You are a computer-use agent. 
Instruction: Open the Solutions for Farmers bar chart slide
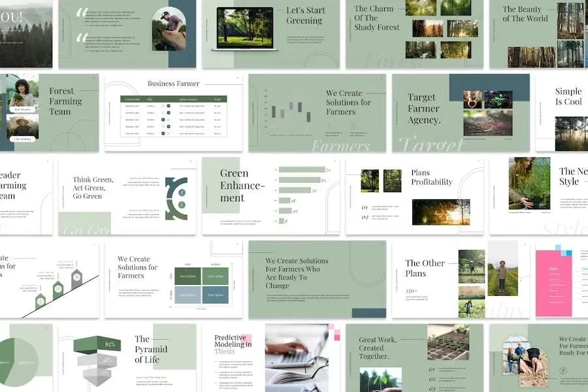coord(318,112)
